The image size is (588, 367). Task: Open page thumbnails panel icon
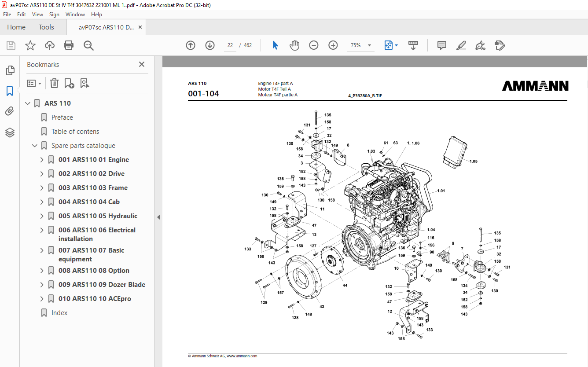coord(10,70)
